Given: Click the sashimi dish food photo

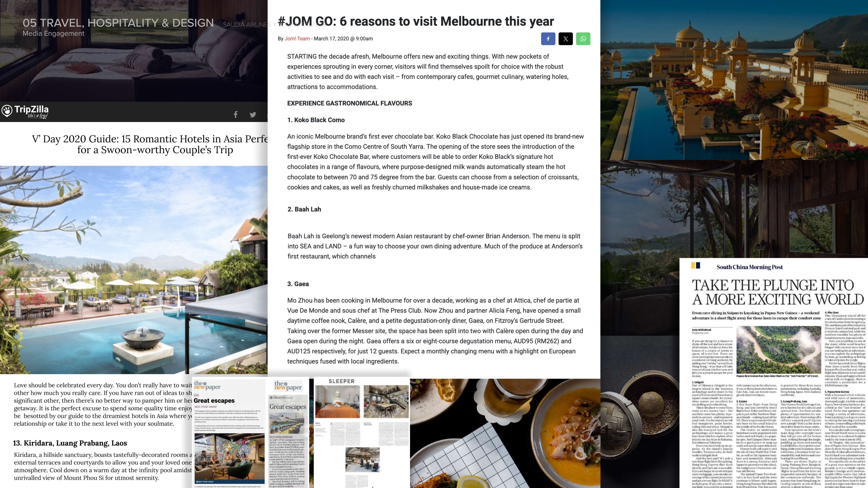Looking at the screenshot, I should pos(505,433).
